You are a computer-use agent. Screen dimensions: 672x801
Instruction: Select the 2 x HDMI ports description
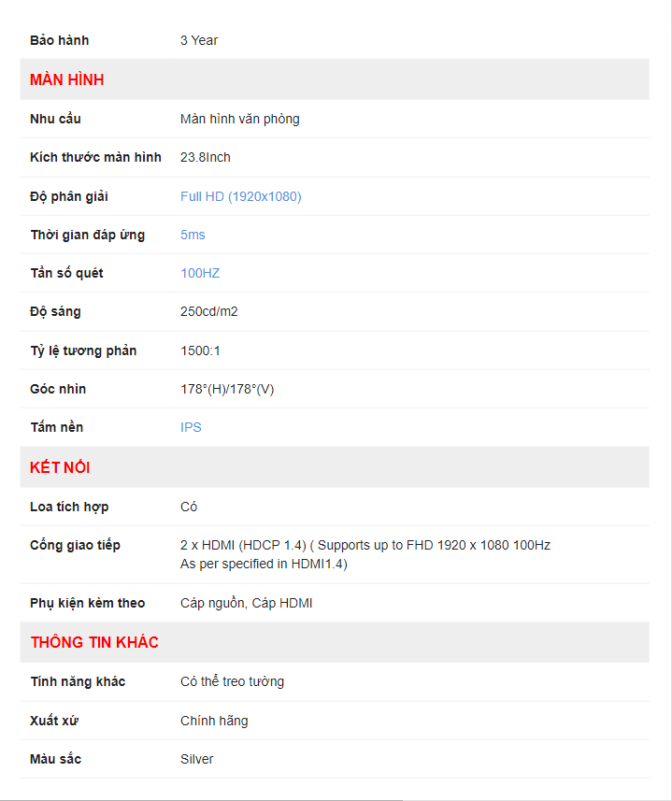pos(365,554)
